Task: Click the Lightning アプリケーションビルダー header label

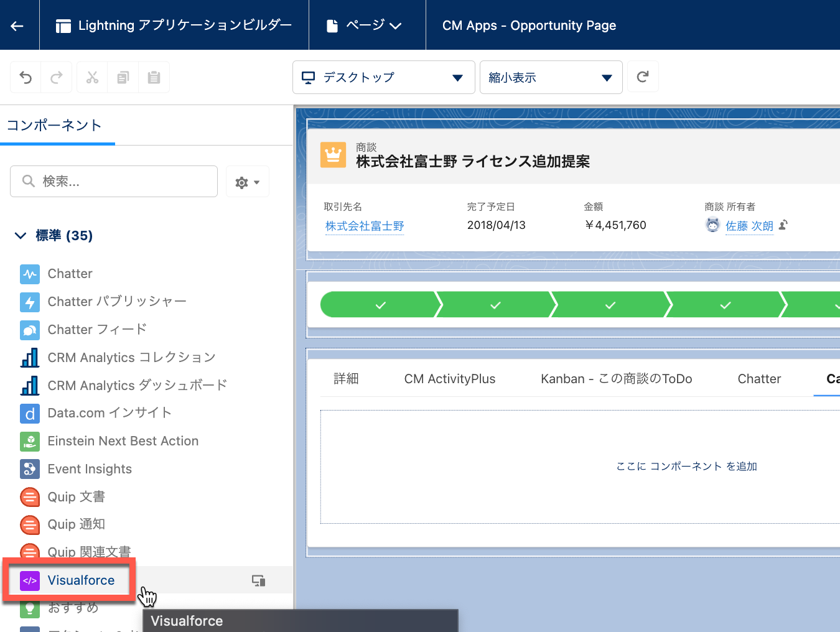Action: pyautogui.click(x=185, y=26)
